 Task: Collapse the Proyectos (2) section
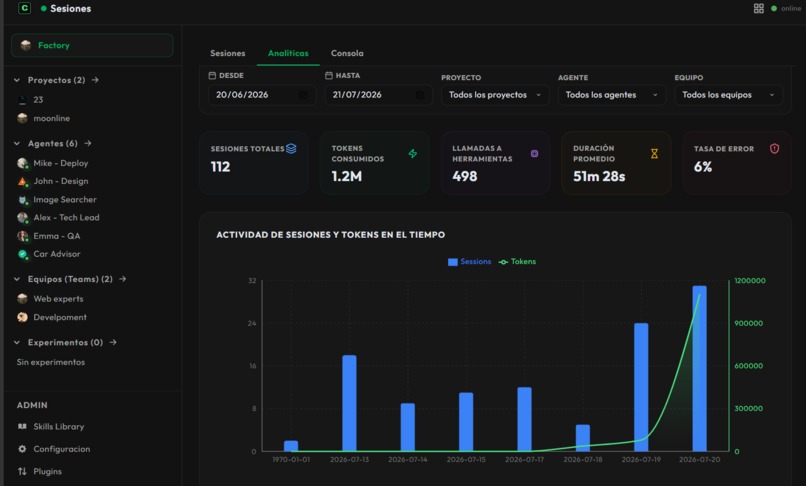[17, 80]
